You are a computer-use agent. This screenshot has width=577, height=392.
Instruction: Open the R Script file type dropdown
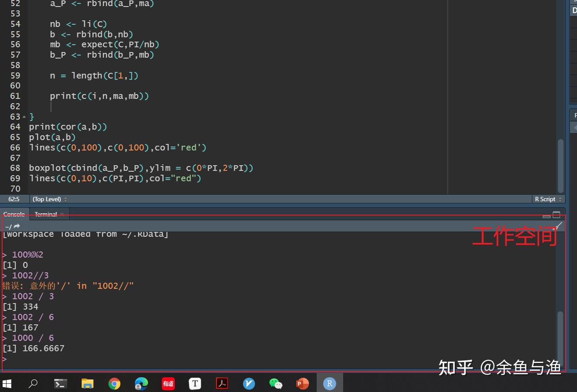coord(547,199)
